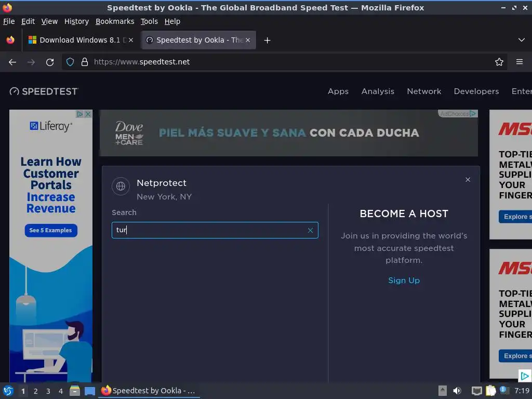Close the server selection panel
Viewport: 532px width, 399px height.
pyautogui.click(x=468, y=179)
